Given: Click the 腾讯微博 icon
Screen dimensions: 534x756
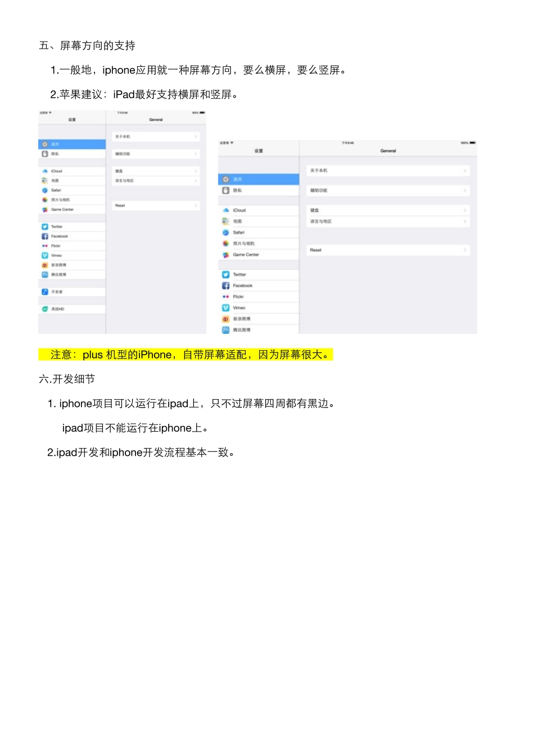Looking at the screenshot, I should 45,275.
